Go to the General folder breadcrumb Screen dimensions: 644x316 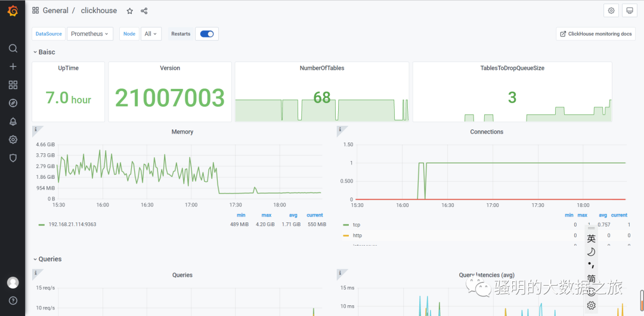tap(55, 11)
